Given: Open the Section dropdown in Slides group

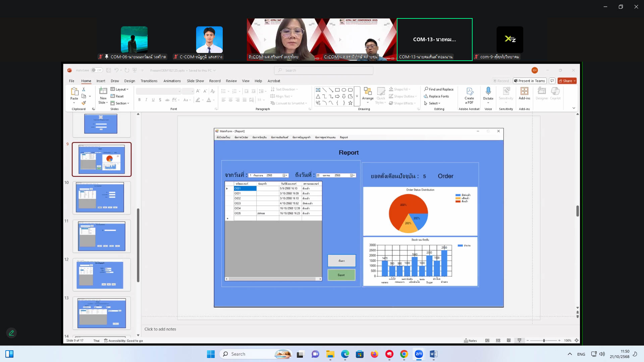Looking at the screenshot, I should [x=120, y=103].
